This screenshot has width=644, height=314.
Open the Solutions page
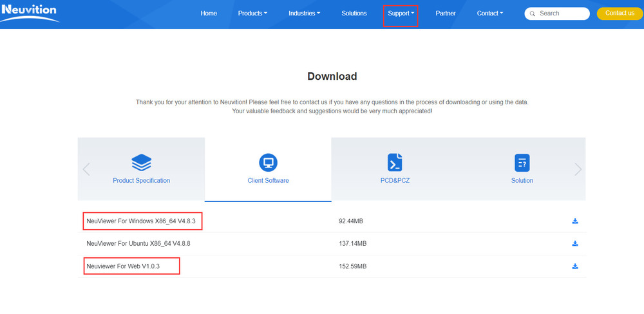354,13
